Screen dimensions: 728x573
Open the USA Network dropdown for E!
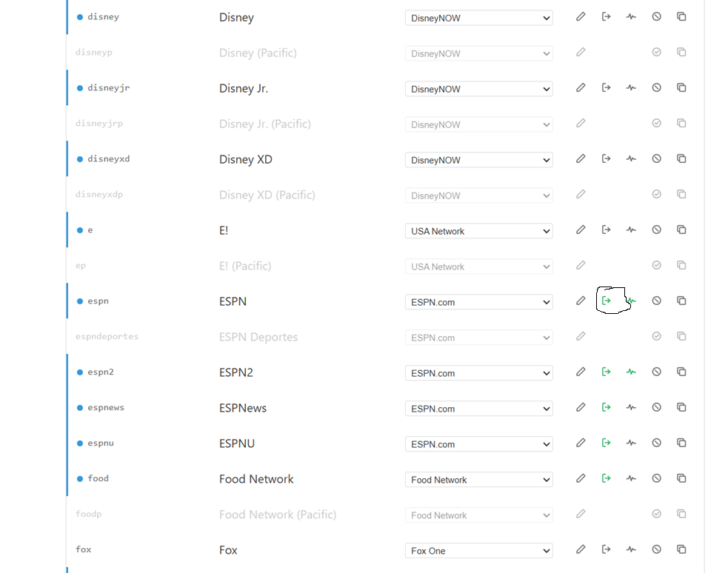point(478,231)
